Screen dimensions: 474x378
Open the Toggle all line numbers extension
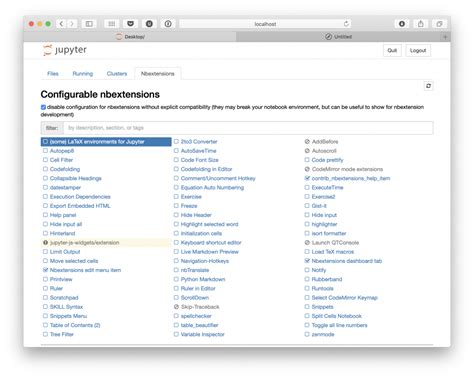tap(339, 325)
